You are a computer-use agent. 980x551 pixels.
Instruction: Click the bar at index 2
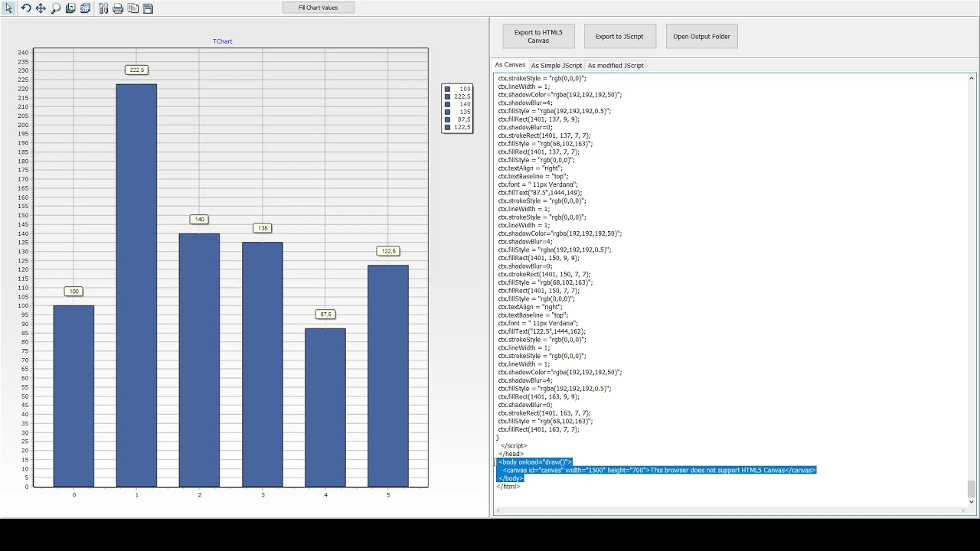tap(200, 360)
